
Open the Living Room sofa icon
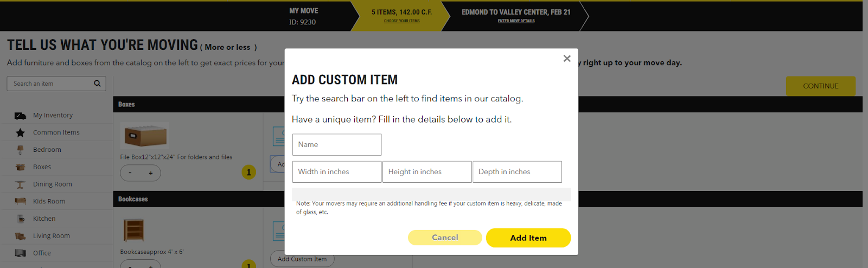point(20,236)
